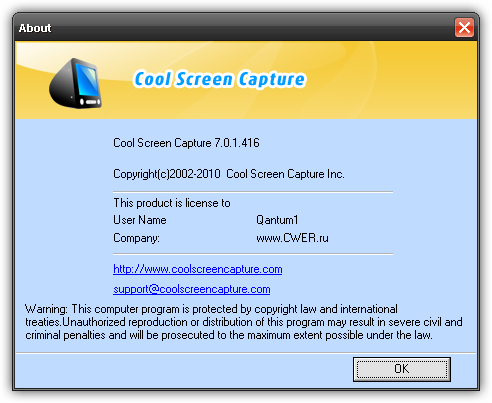Open the support@coolscreencapture.com email link
Image resolution: width=492 pixels, height=403 pixels.
click(192, 289)
